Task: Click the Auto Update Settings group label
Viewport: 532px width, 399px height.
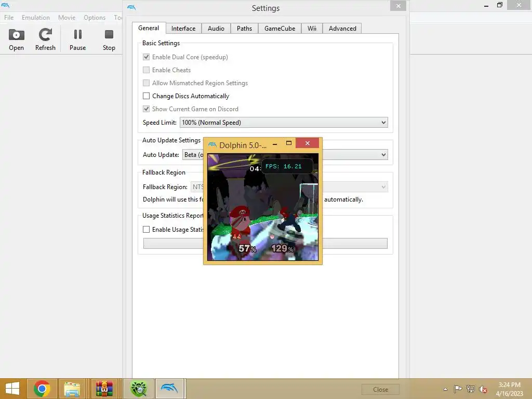Action: [x=171, y=140]
